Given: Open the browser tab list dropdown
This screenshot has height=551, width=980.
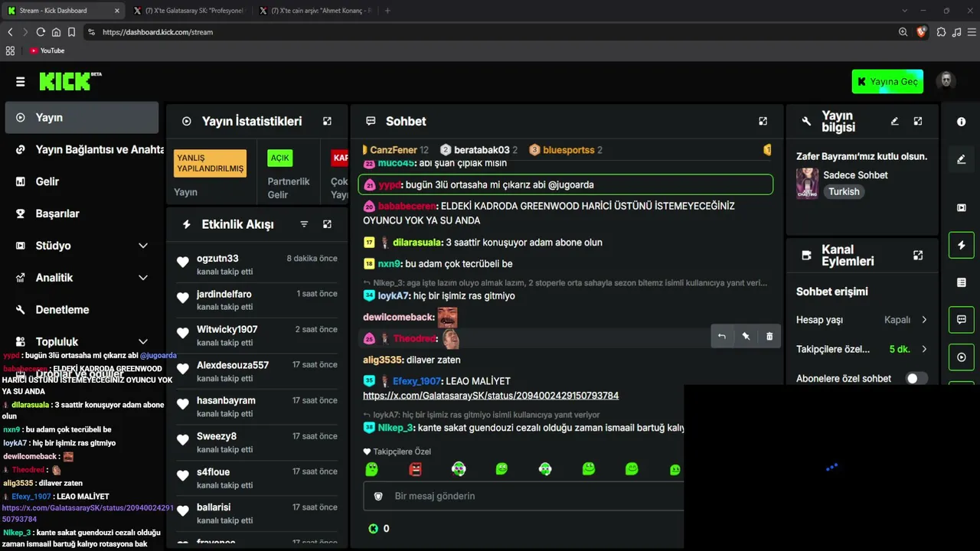Looking at the screenshot, I should tap(905, 11).
